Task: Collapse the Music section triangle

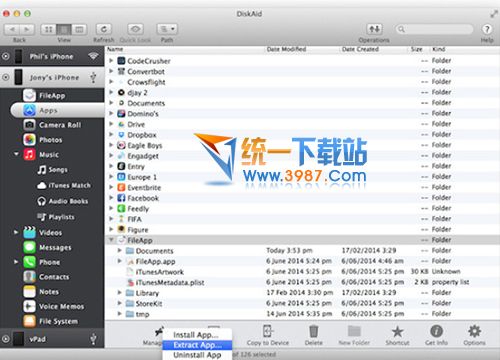Action: click(16, 154)
